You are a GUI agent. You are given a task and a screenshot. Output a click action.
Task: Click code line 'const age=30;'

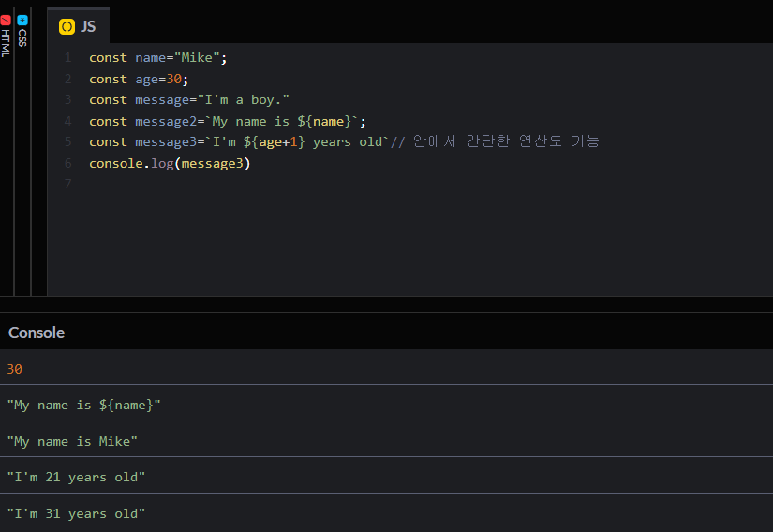coord(139,80)
